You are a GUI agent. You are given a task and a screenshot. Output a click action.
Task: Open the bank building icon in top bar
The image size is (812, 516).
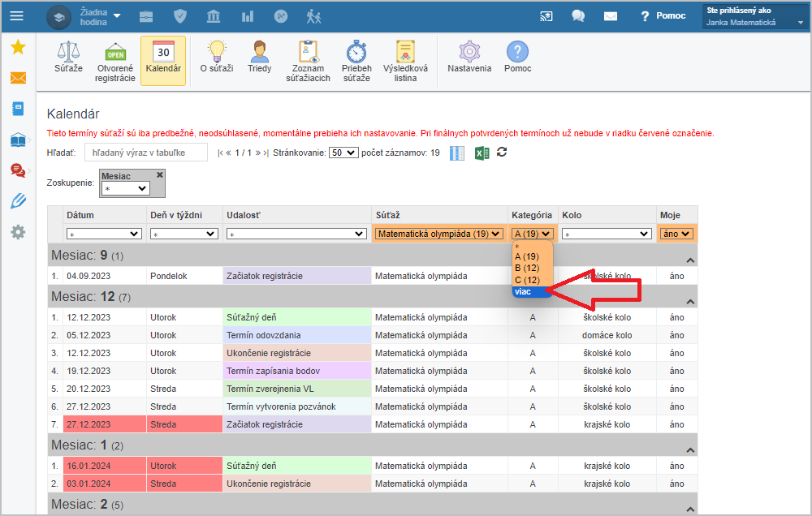coord(214,16)
